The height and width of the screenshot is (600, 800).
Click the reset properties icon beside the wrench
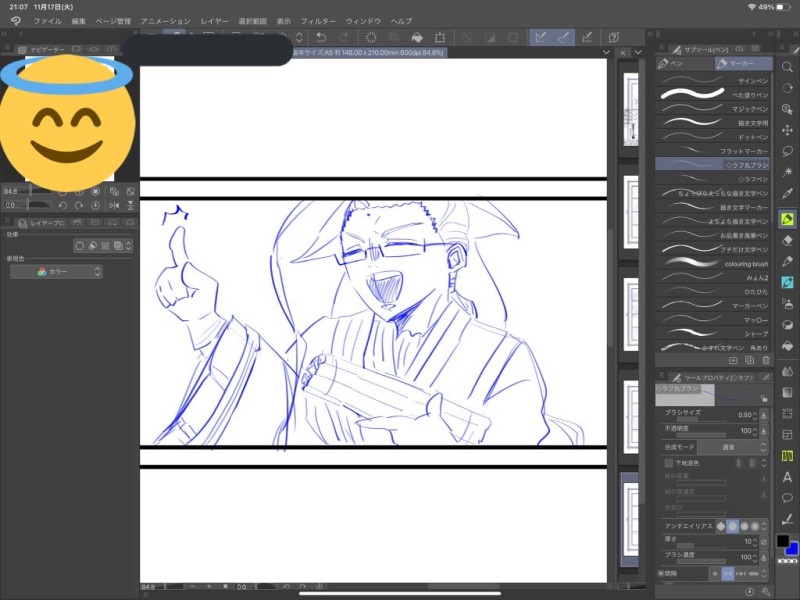point(749,591)
